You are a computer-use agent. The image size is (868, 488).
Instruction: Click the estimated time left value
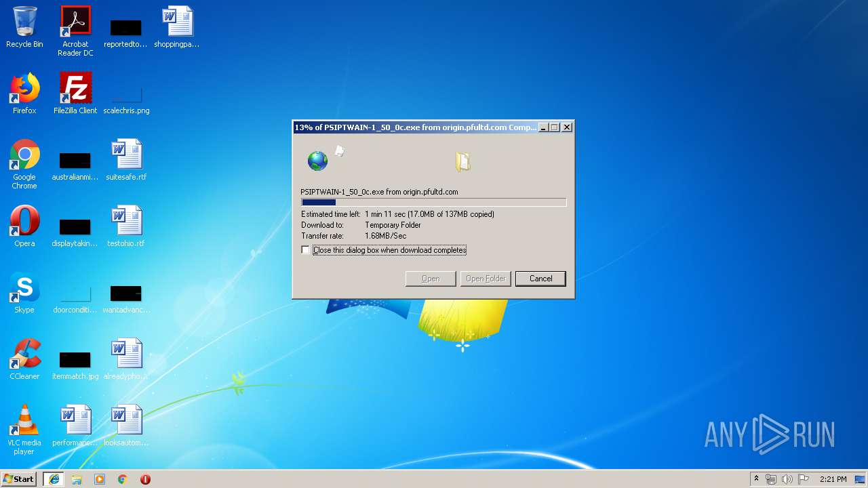429,214
